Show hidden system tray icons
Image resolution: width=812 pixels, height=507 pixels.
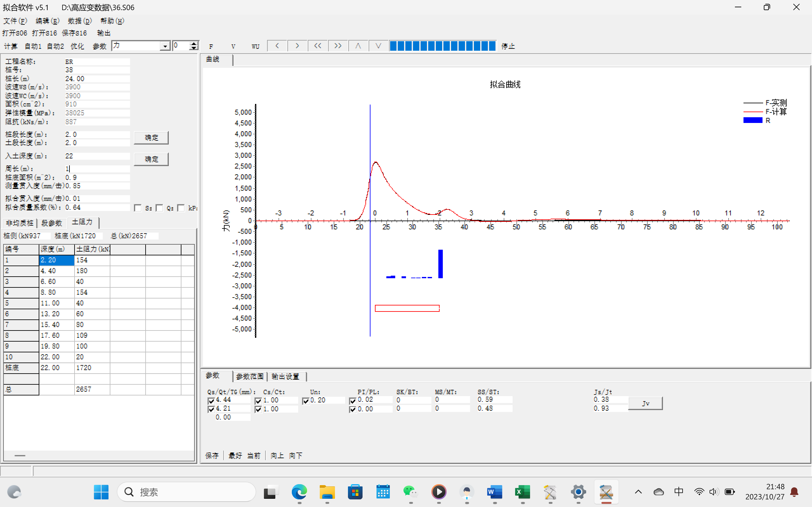[638, 492]
